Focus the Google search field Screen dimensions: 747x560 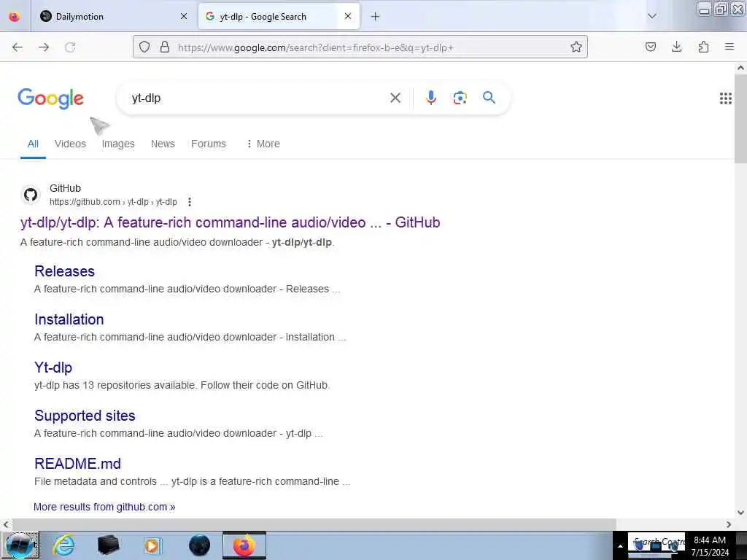pos(258,98)
